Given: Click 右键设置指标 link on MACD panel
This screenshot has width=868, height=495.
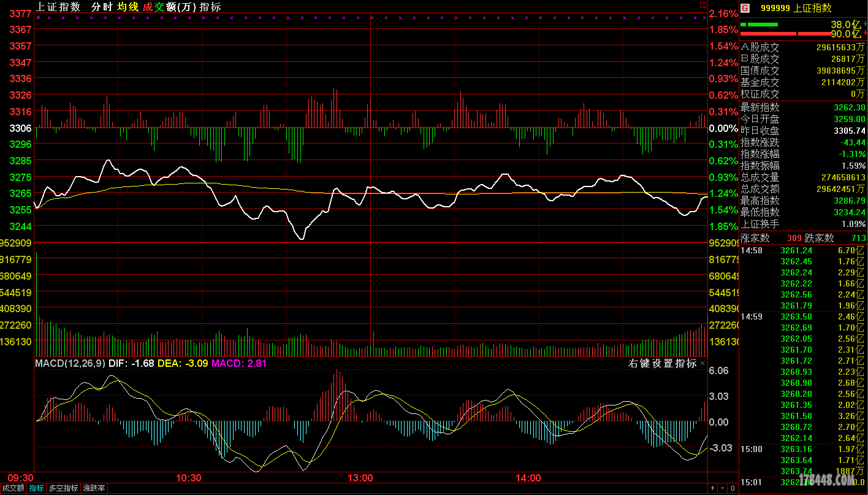Looking at the screenshot, I should [663, 363].
